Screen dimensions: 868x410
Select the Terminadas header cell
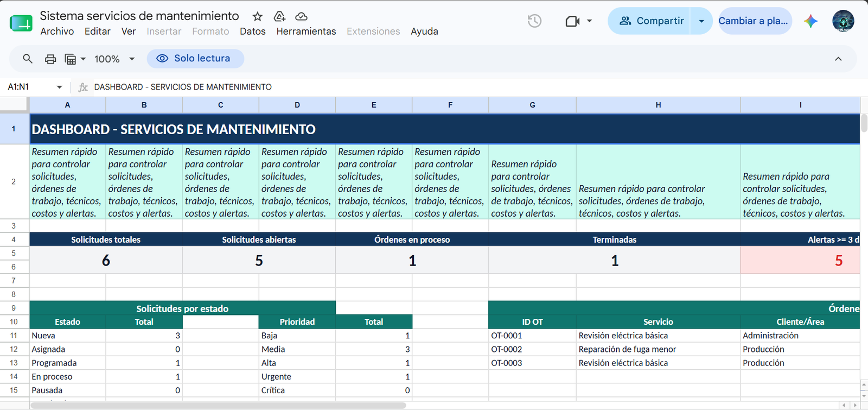(615, 239)
